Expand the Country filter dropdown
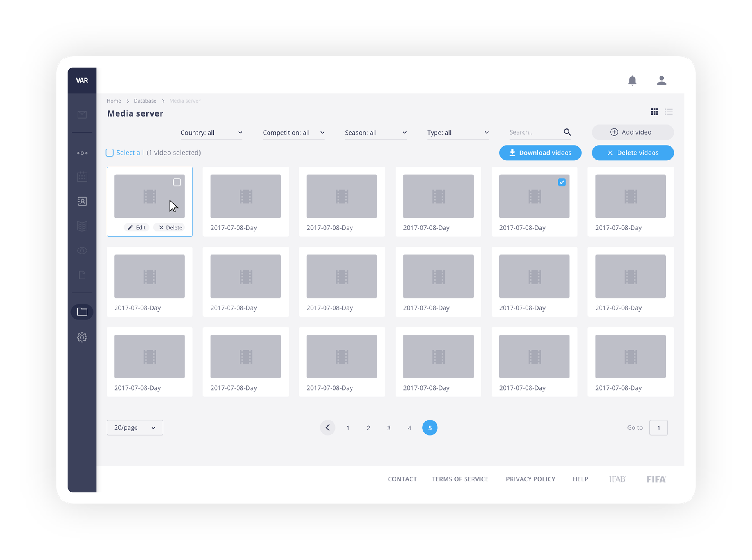This screenshot has width=752, height=560. 211,133
